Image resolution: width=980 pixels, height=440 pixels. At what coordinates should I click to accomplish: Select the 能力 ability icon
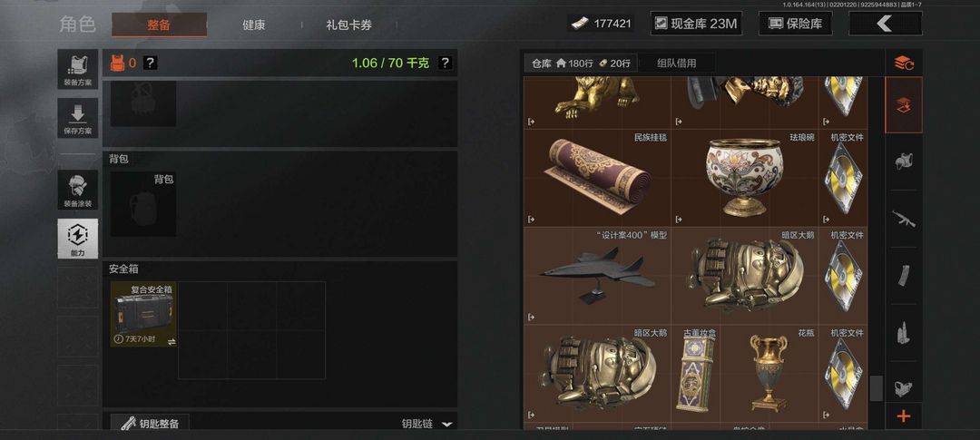pos(77,239)
